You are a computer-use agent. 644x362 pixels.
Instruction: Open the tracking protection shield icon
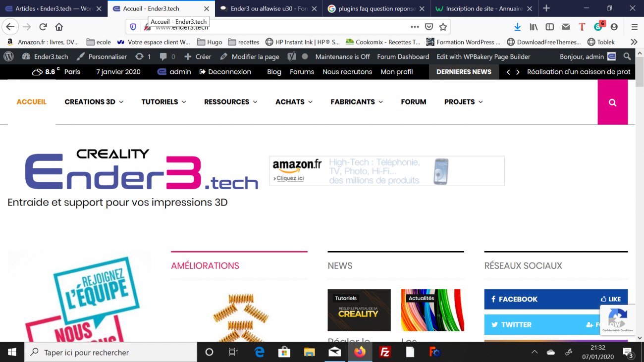pos(133,27)
